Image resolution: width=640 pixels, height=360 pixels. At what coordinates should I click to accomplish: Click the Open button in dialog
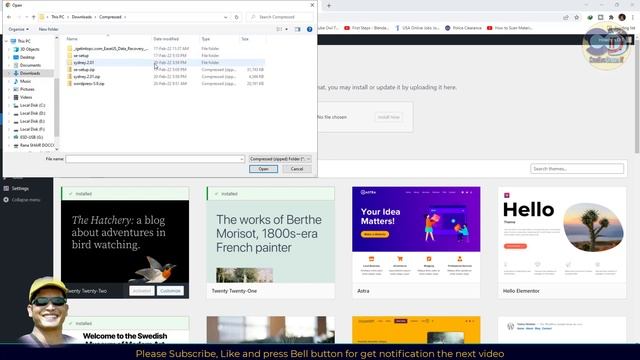coord(263,169)
